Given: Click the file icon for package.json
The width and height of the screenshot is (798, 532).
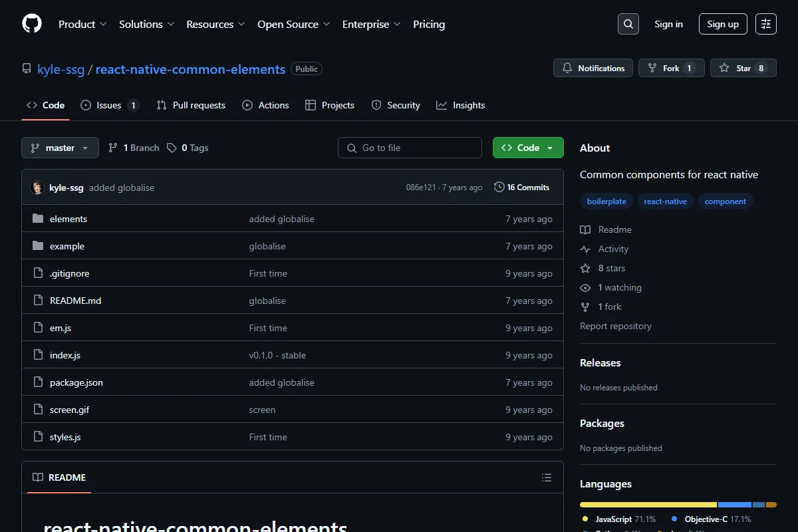Looking at the screenshot, I should pos(38,382).
